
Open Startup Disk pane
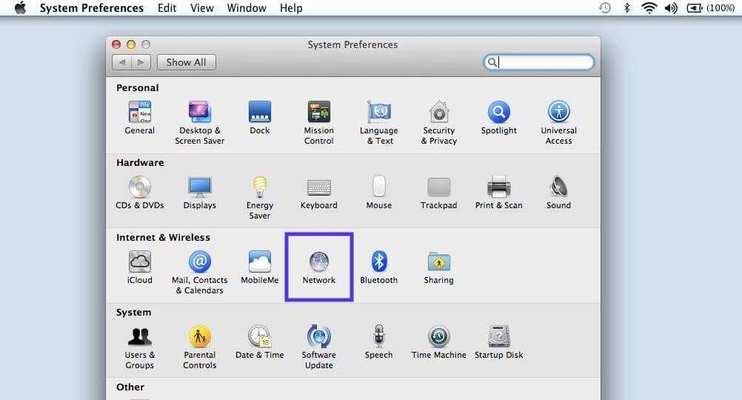pos(499,342)
